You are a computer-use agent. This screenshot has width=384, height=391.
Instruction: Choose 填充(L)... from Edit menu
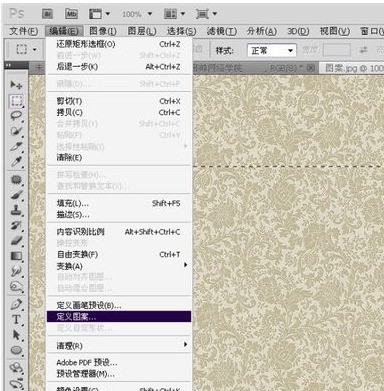[x=119, y=203]
